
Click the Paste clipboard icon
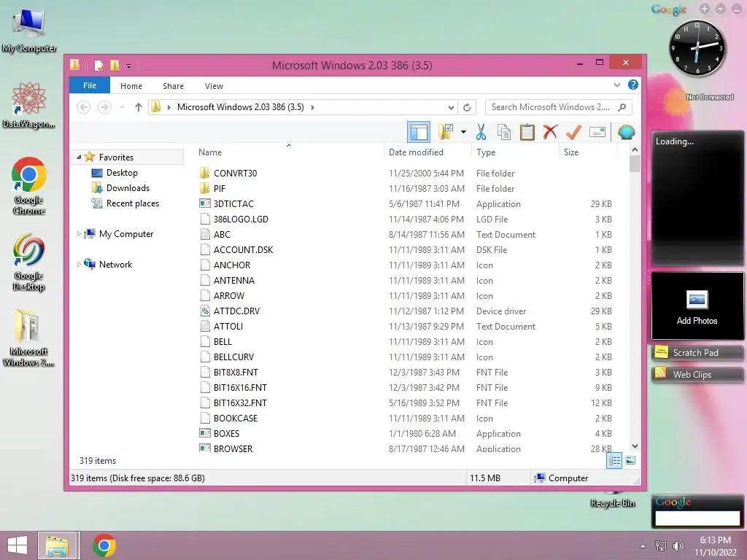tap(527, 132)
